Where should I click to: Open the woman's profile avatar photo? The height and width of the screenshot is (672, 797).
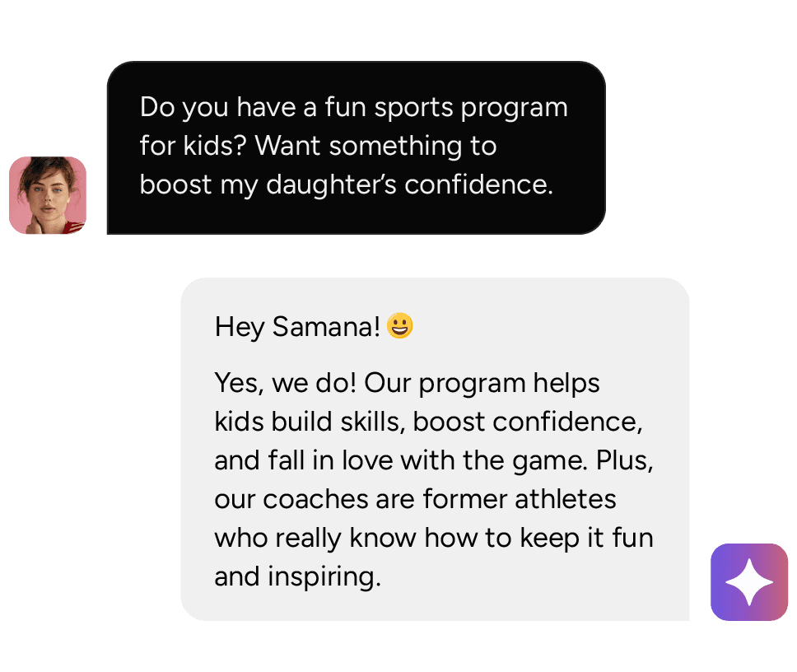48,196
